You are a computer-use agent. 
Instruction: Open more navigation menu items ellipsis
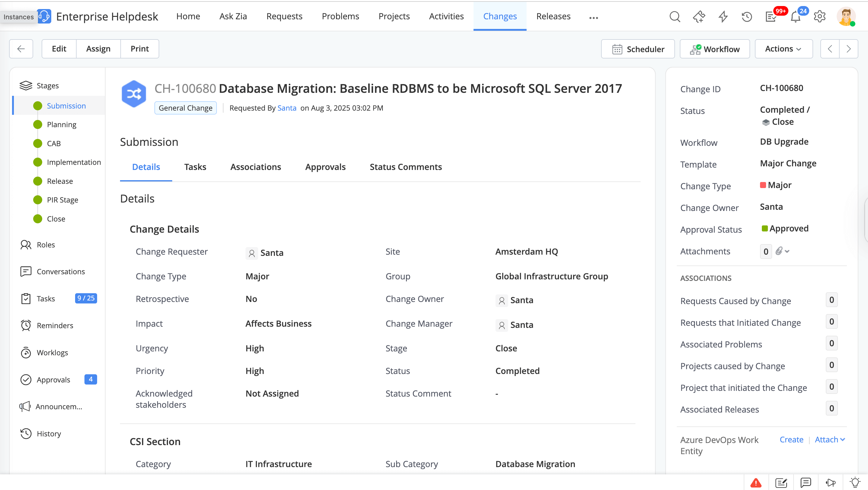point(593,17)
